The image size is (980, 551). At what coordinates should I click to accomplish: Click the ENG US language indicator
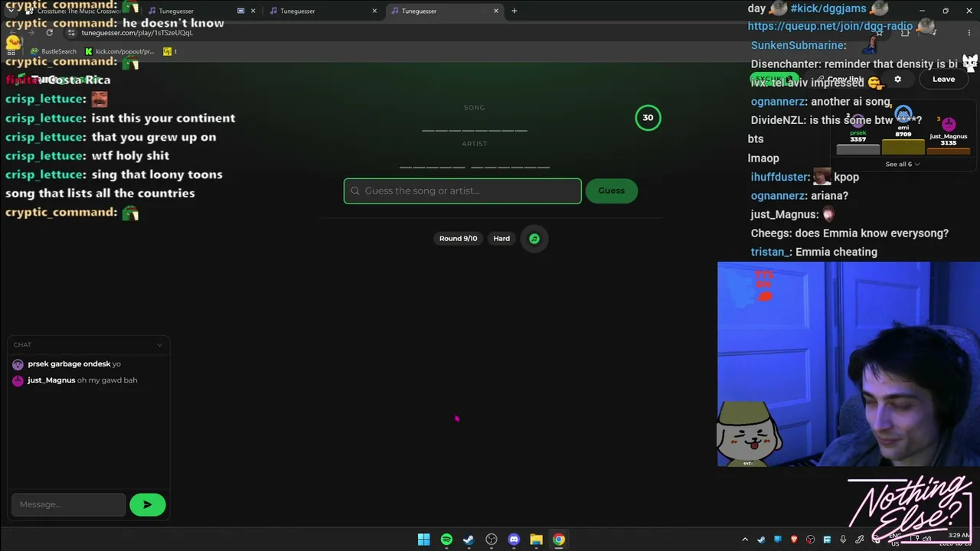coord(895,540)
